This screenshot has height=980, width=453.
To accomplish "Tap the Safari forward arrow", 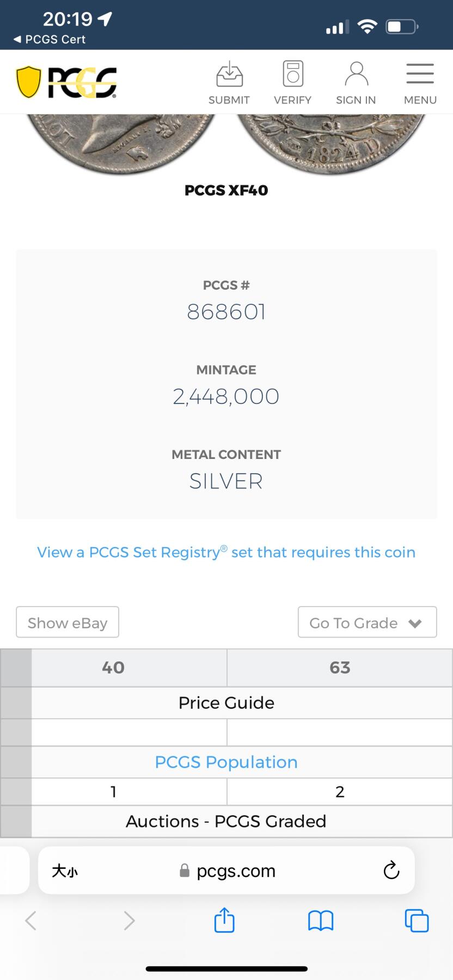I will pos(129,921).
